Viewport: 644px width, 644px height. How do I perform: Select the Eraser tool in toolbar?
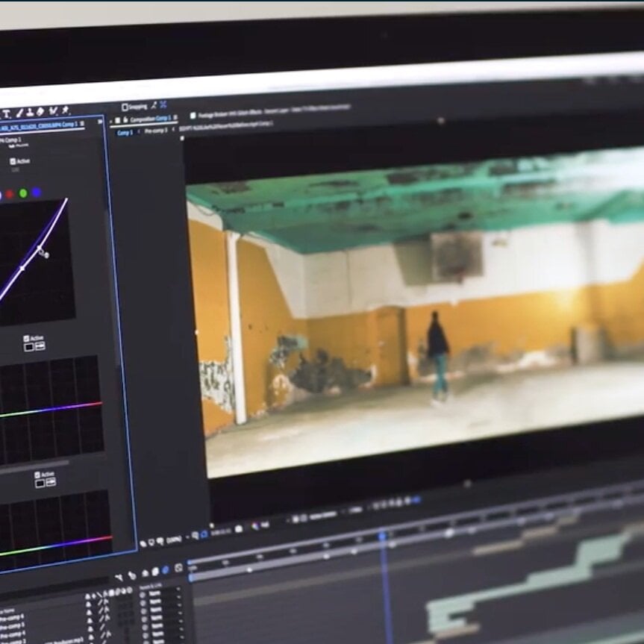[41, 112]
